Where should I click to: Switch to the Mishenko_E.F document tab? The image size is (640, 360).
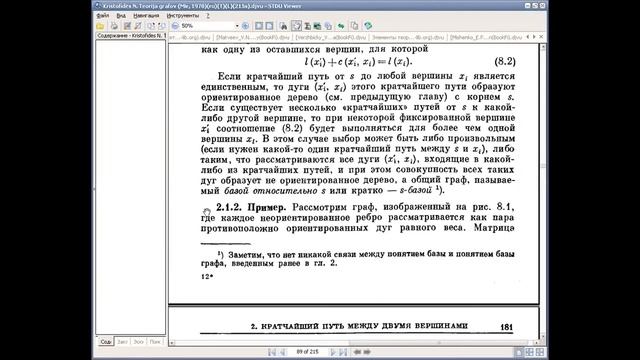pyautogui.click(x=486, y=37)
